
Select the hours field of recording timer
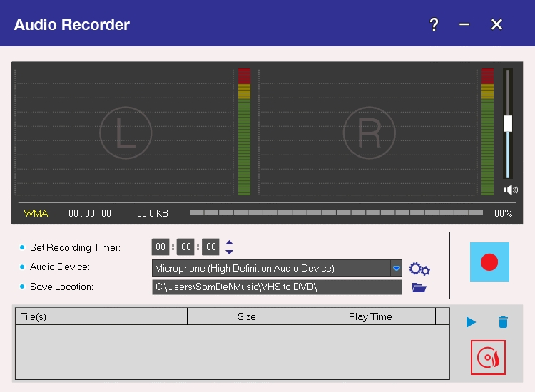[160, 247]
